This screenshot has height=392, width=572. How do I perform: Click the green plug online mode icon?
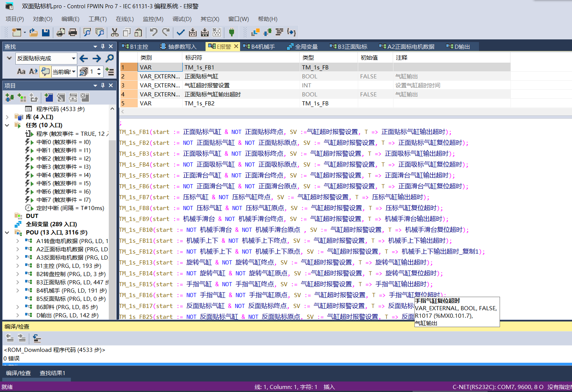point(231,33)
